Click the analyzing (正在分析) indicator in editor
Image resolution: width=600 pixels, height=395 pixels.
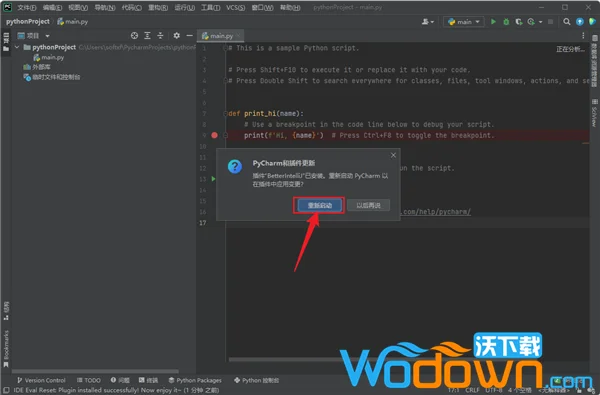click(x=570, y=49)
